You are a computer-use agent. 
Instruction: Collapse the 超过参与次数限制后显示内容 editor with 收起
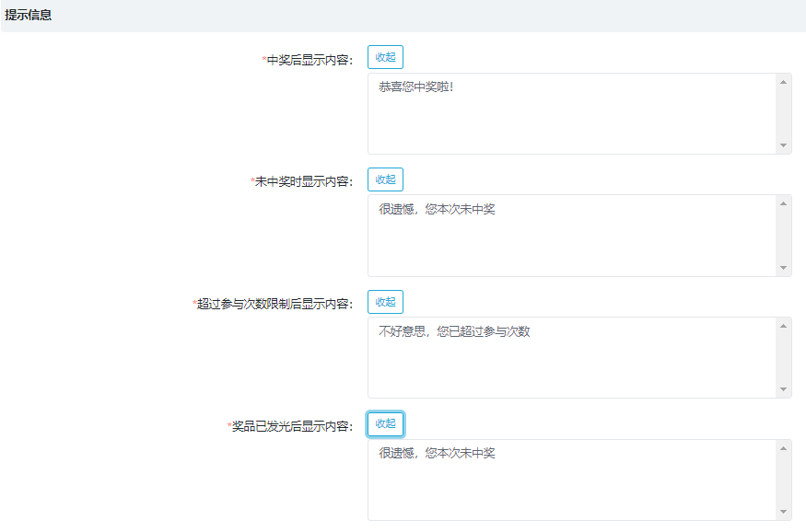(385, 302)
